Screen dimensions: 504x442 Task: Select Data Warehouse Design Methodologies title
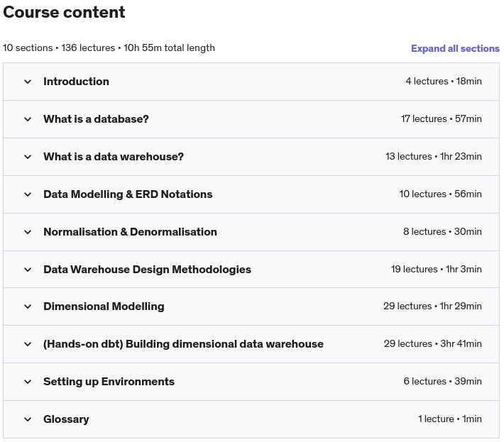pyautogui.click(x=147, y=269)
